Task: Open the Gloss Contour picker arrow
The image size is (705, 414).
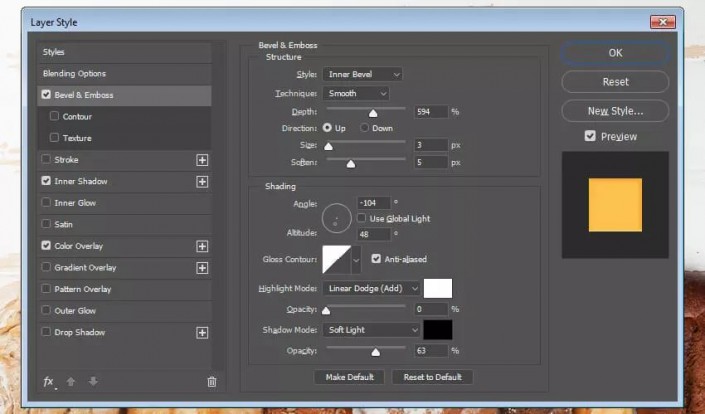Action: pos(356,260)
